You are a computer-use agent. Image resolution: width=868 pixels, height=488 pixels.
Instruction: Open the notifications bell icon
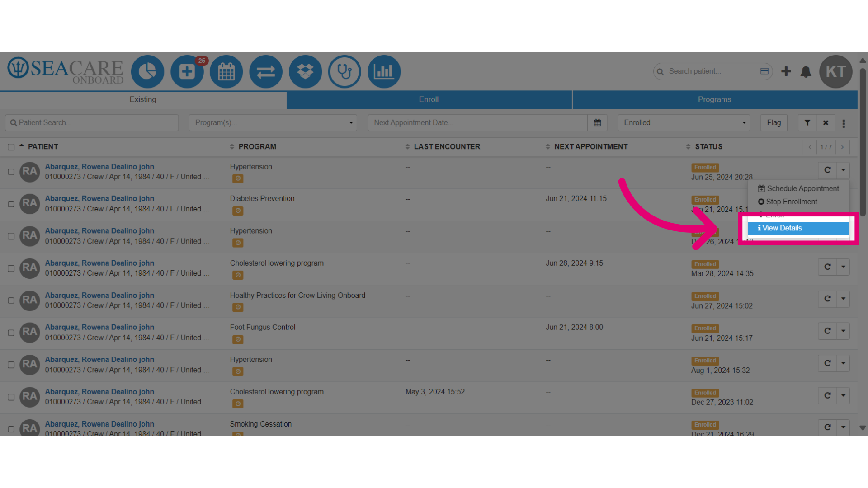[x=806, y=71]
